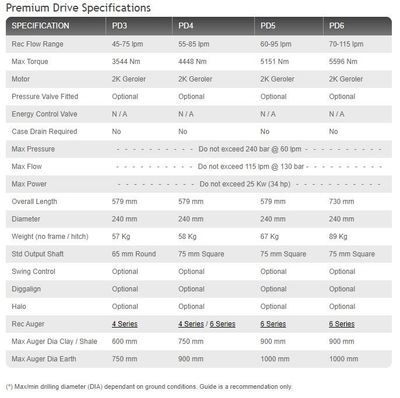Click the Max Pressure 240 bar note
This screenshot has width=400, height=398.
(x=250, y=149)
